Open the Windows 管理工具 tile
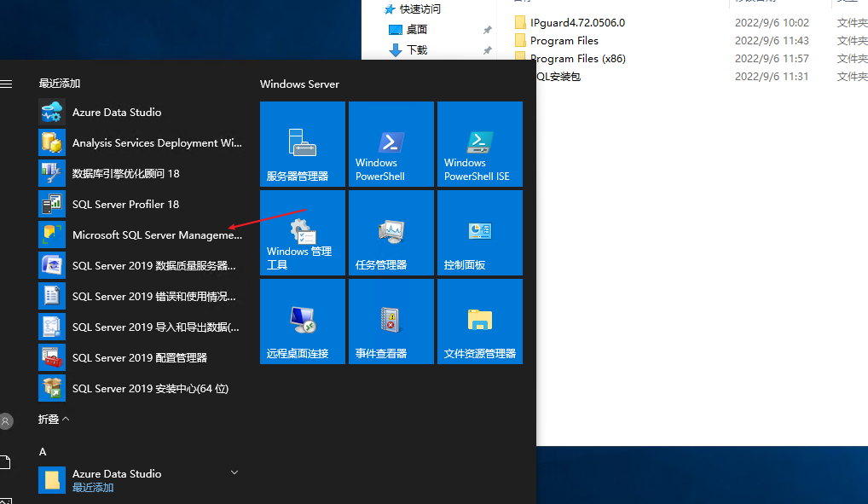Screen dimensions: 868x504 click(x=303, y=233)
